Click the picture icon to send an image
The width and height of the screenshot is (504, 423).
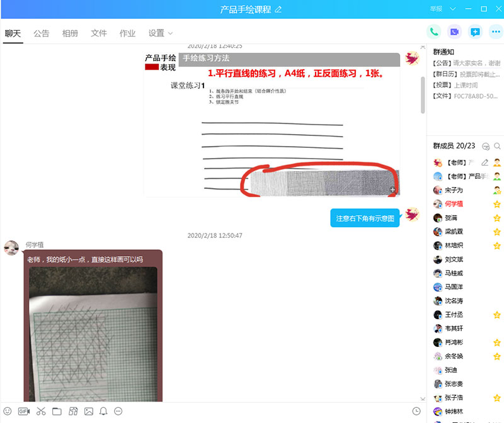pyautogui.click(x=89, y=411)
